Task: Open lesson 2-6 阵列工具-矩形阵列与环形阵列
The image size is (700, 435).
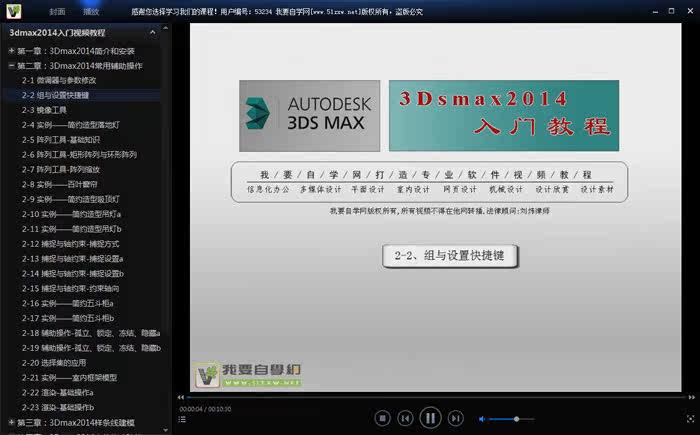Action: pos(79,155)
